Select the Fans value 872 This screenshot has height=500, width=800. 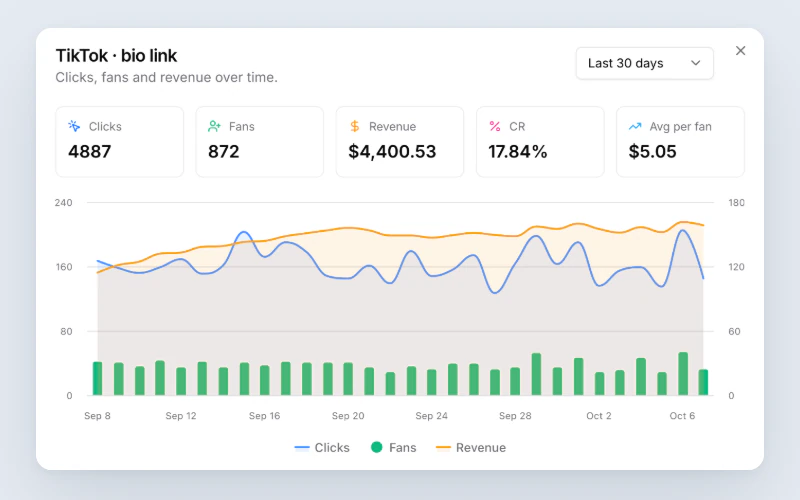(223, 152)
